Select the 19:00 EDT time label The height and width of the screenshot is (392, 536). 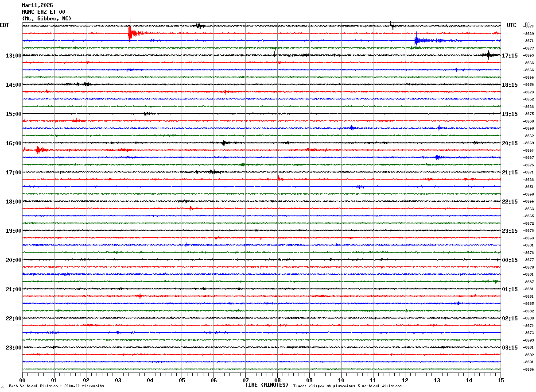pos(13,231)
